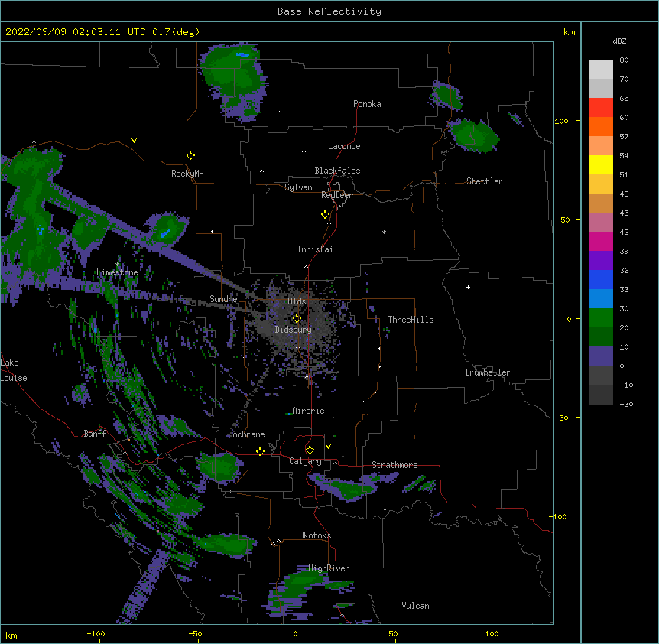Image resolution: width=659 pixels, height=644 pixels.
Task: Click the Didsbury town label
Action: click(293, 330)
